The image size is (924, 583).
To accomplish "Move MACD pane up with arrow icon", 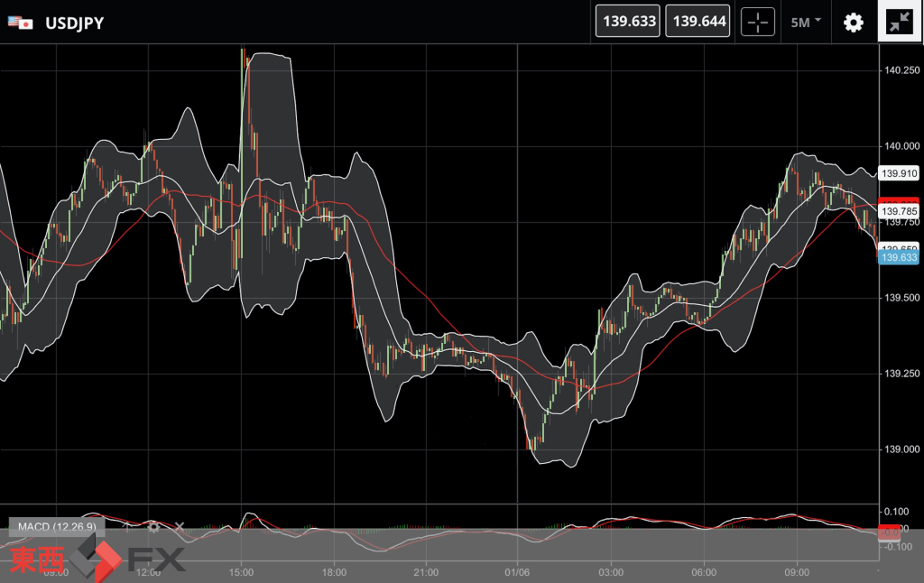I will [127, 527].
